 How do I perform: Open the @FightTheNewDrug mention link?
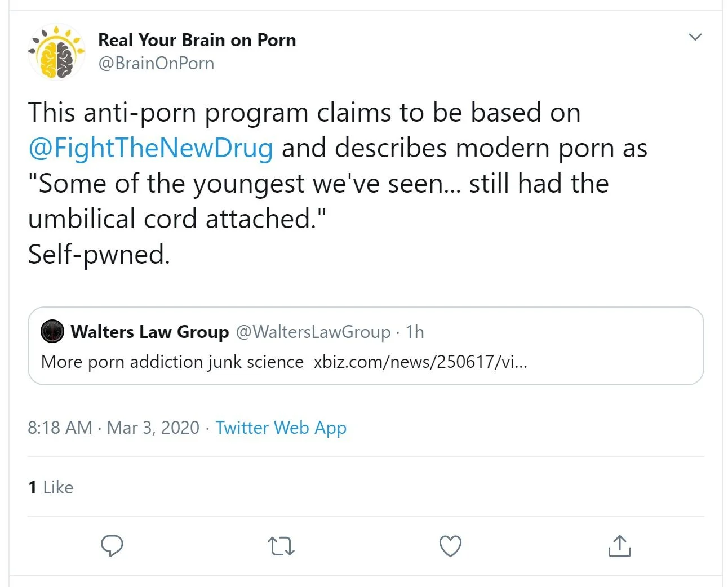click(151, 148)
